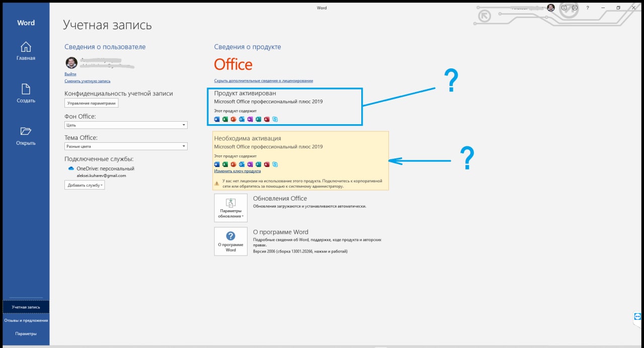This screenshot has width=644, height=348.
Task: Go to the Главная home icon
Action: point(26,47)
